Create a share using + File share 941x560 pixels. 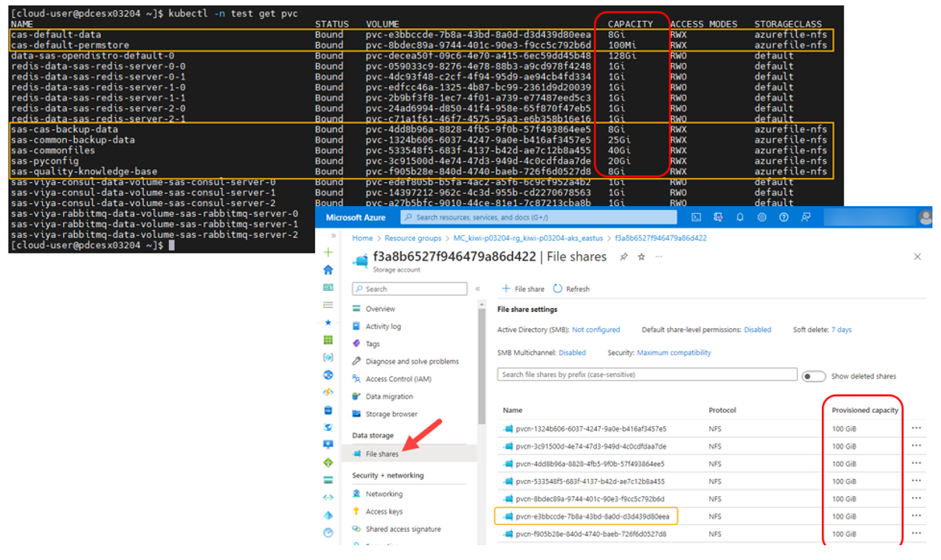coord(524,288)
